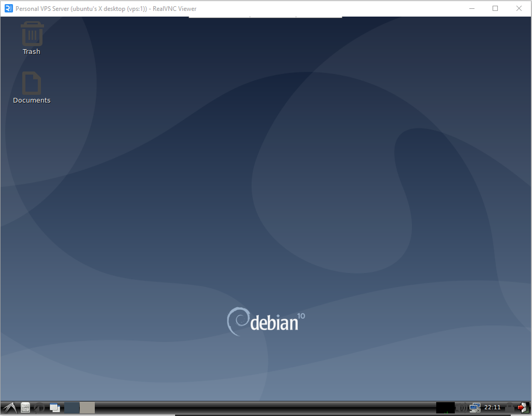Open the network status icon in the tray
The height and width of the screenshot is (416, 532).
pos(474,408)
